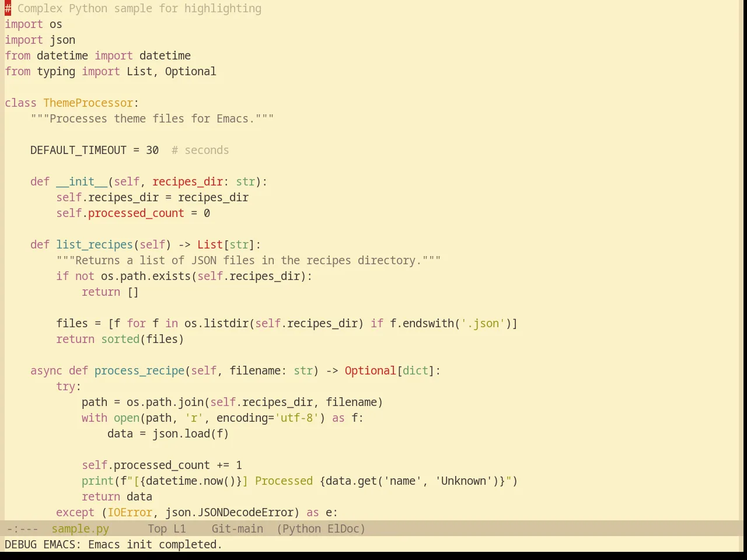747x560 pixels.
Task: Click ElDoc minor mode in mode line
Action: pos(343,528)
